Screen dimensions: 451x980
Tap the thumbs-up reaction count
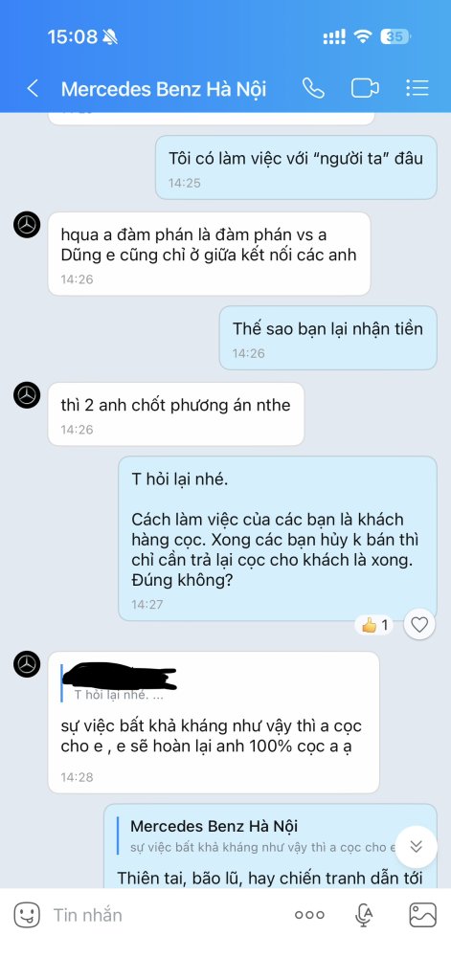pos(374,624)
